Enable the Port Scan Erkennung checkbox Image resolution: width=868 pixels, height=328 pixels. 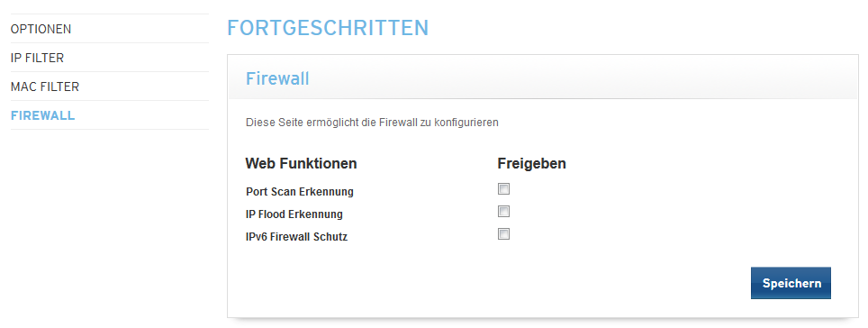point(503,189)
